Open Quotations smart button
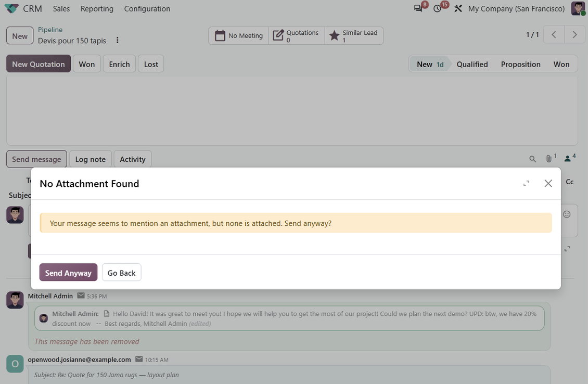588x384 pixels. click(x=297, y=35)
